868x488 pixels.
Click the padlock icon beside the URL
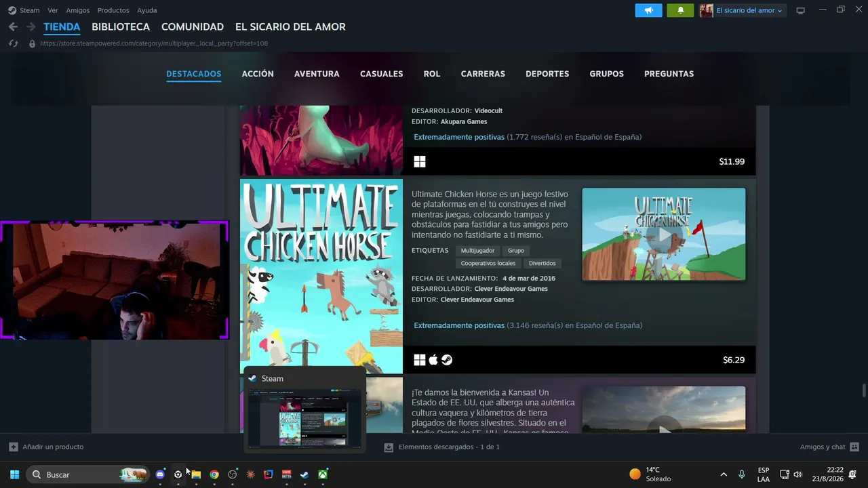pos(32,43)
